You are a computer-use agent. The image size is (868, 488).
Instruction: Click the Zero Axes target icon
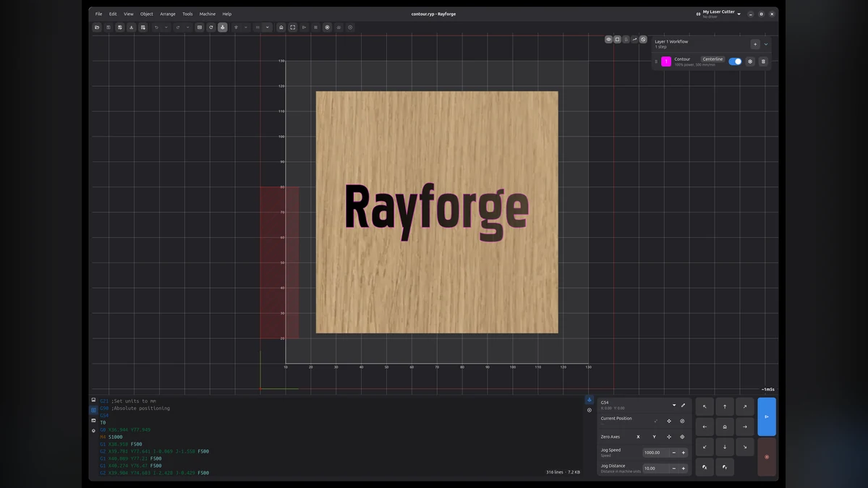[x=682, y=437]
